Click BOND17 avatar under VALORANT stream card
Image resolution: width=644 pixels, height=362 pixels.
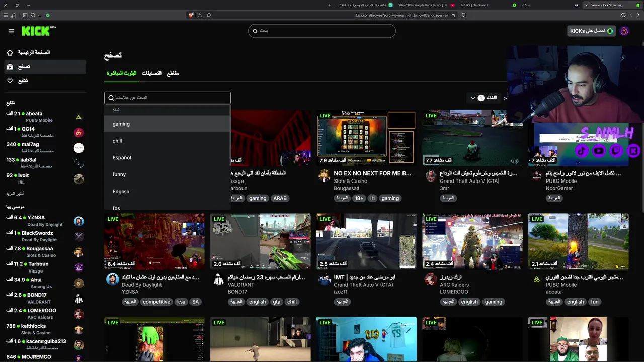click(x=218, y=280)
